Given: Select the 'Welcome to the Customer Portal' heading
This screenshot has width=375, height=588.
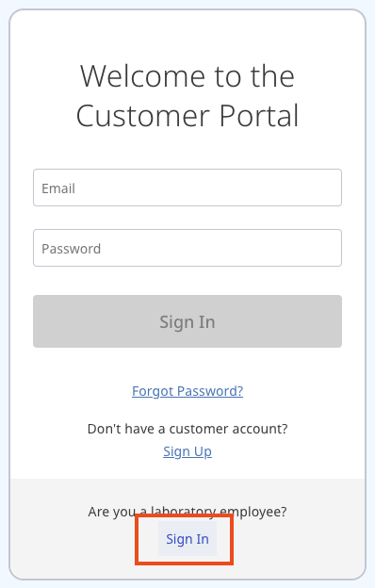Looking at the screenshot, I should click(x=187, y=95).
